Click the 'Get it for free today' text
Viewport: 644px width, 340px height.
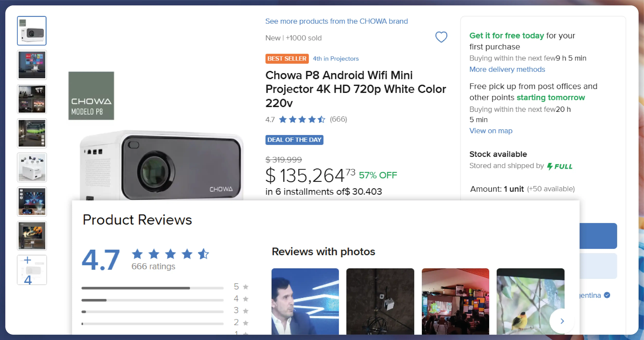[507, 36]
